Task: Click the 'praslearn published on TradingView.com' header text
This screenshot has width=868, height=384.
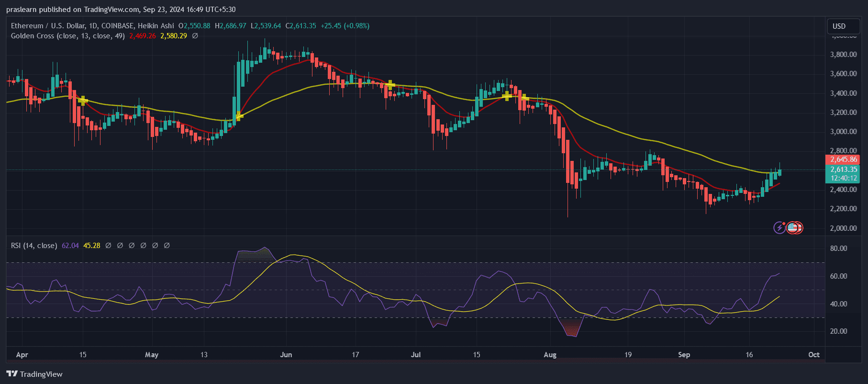Action: [x=73, y=10]
